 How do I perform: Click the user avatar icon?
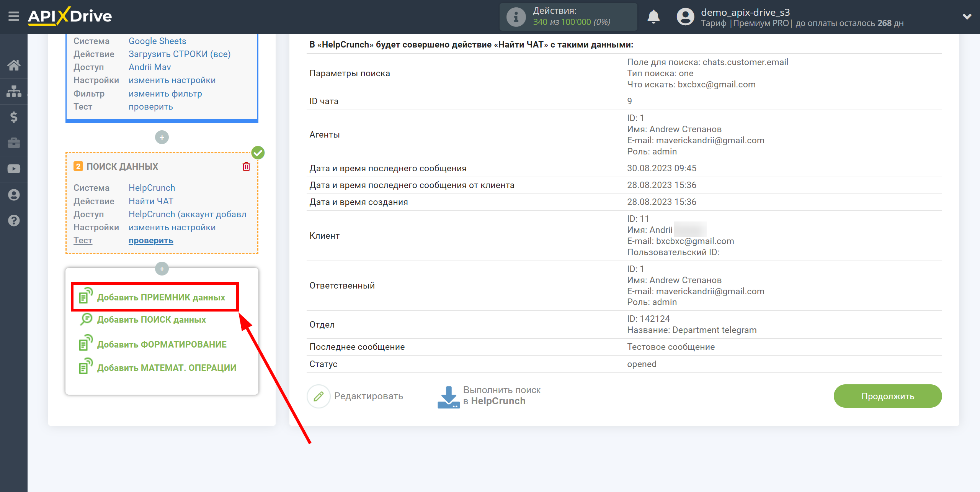685,17
